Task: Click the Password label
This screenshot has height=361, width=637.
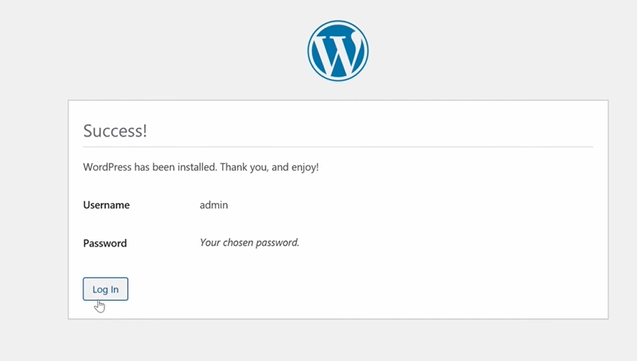Action: [x=105, y=243]
